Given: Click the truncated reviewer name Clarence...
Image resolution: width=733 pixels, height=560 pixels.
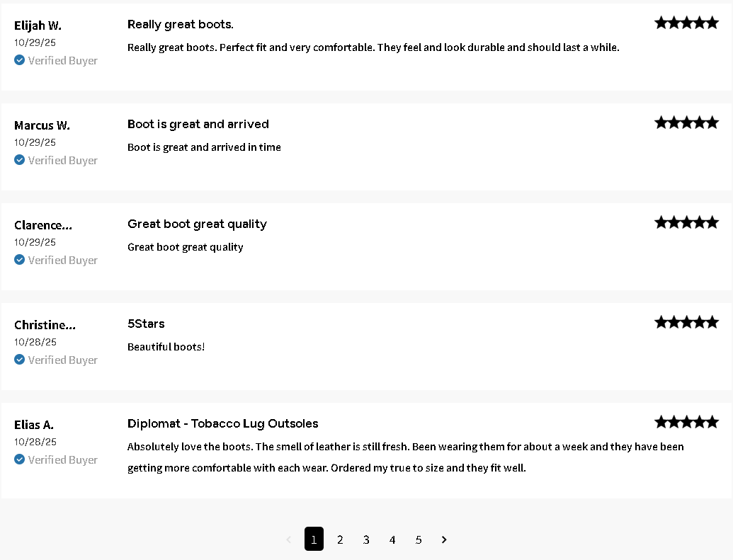Looking at the screenshot, I should [43, 225].
